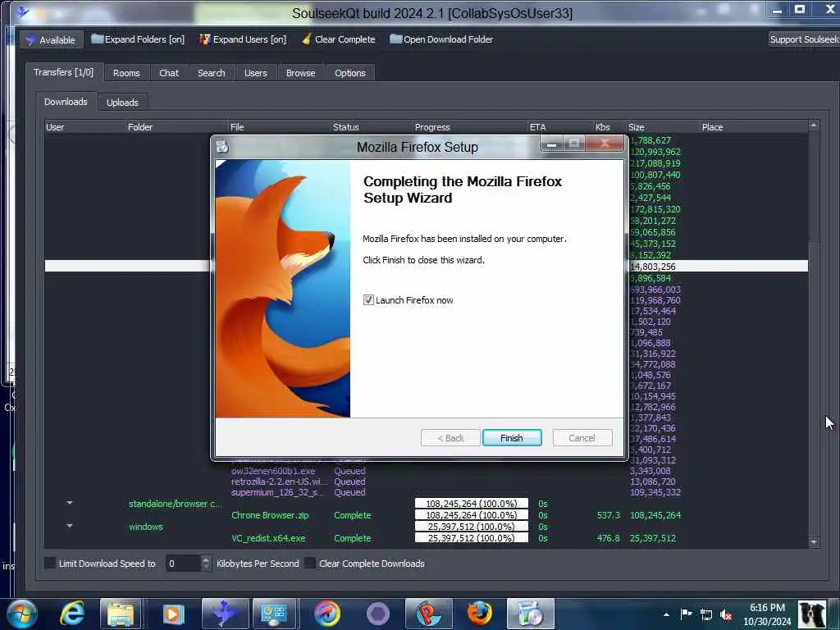Select the VC_redist.x64.exe file row

[426, 538]
